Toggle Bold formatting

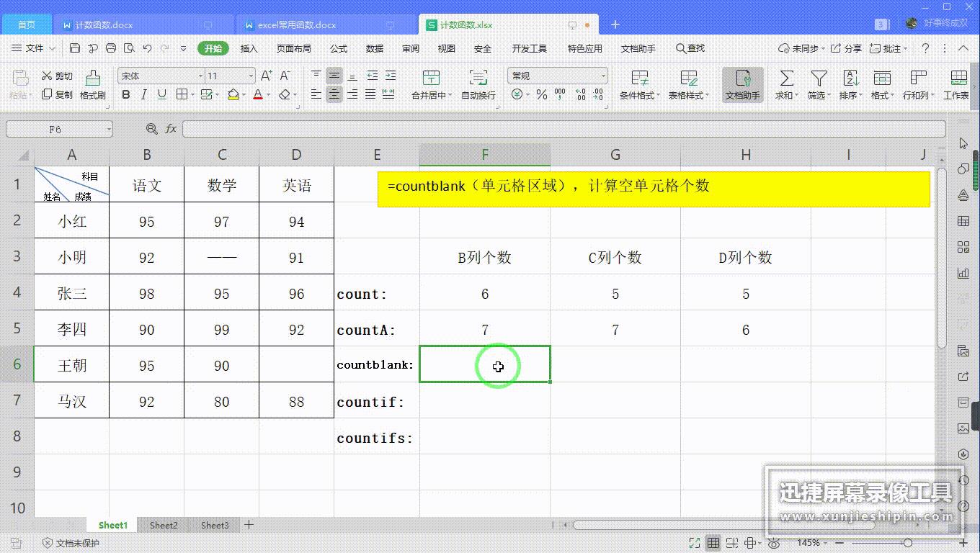point(126,94)
